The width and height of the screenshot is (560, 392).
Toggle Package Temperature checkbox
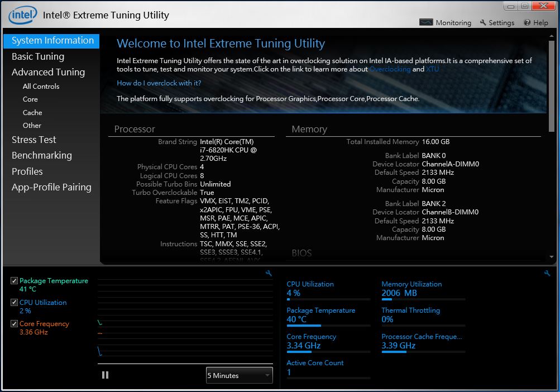[x=14, y=280]
